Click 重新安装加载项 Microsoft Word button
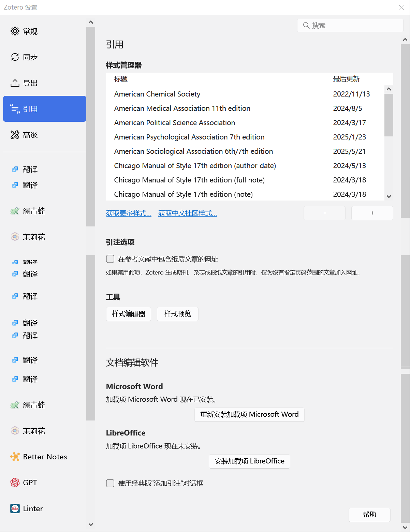 click(x=249, y=415)
